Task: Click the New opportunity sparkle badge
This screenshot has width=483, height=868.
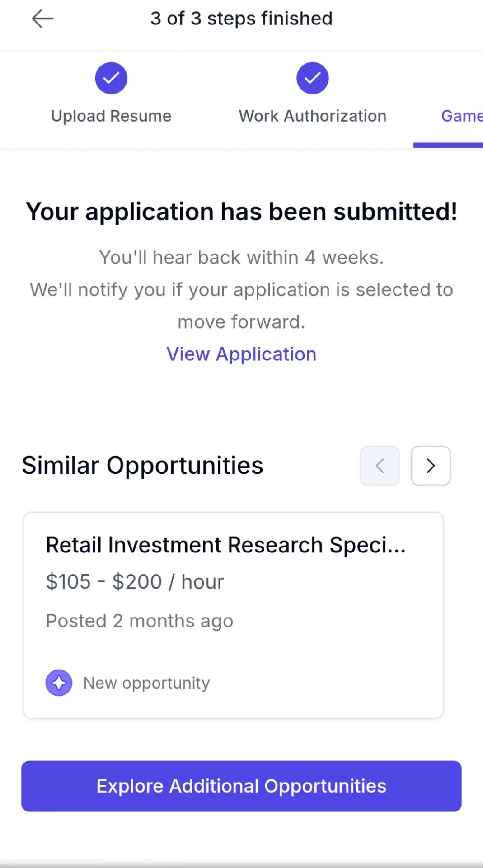Action: 59,683
